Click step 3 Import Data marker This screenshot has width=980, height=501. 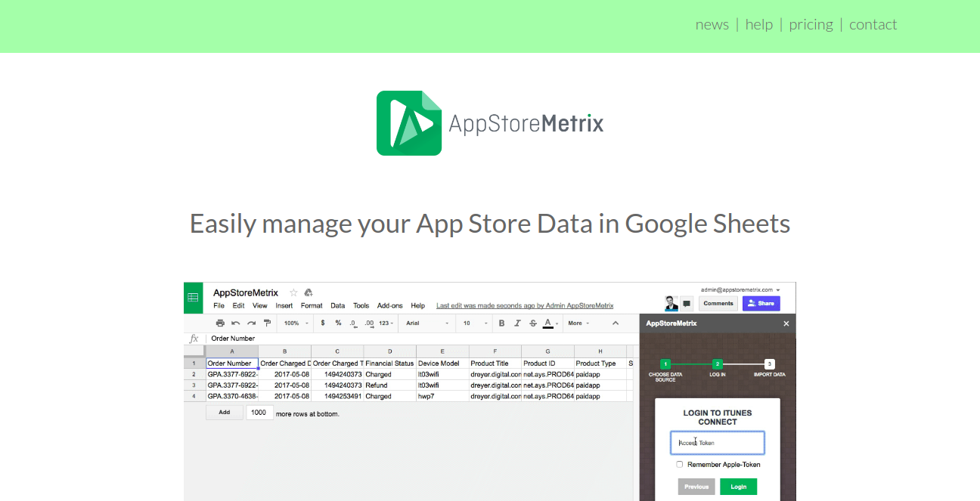click(x=770, y=364)
